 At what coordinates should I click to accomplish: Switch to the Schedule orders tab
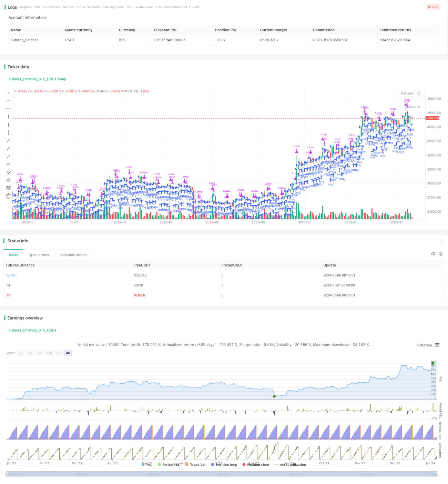coord(73,255)
